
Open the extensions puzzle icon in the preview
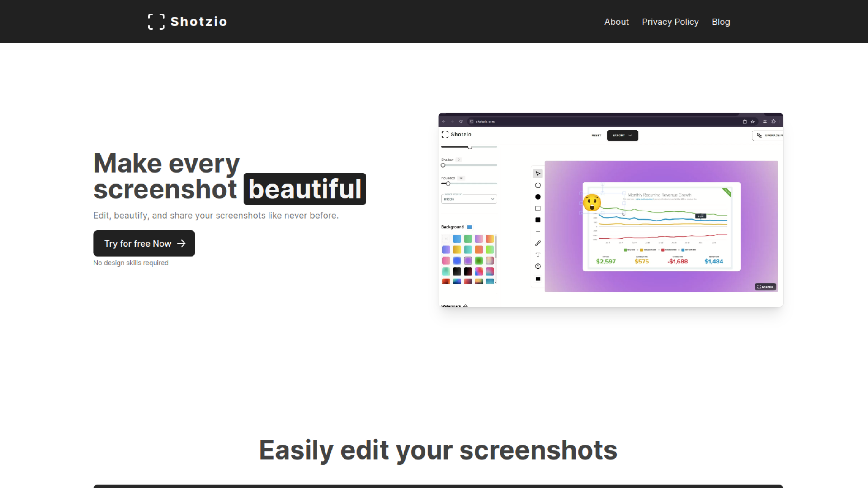(x=774, y=122)
